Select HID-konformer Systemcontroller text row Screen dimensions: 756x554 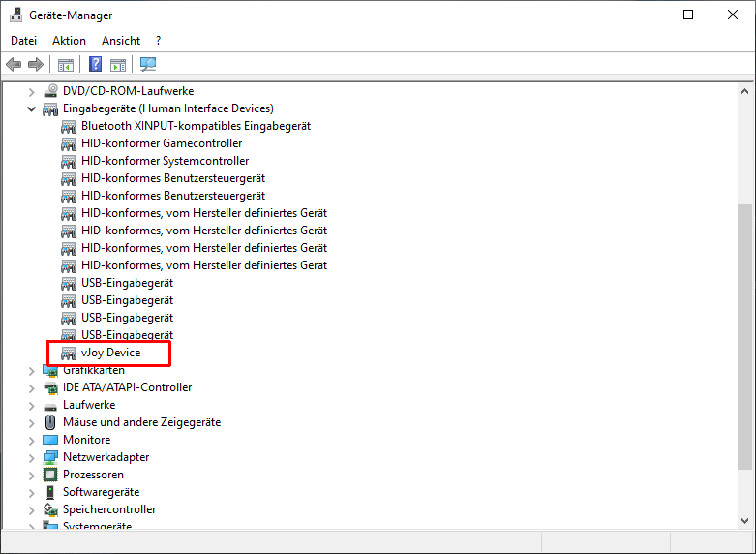click(165, 161)
